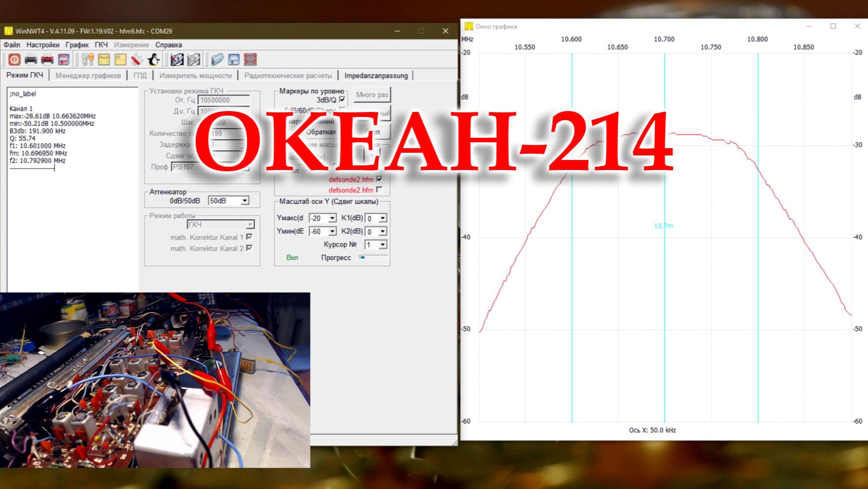Click the Окно графика window title icon
868x489 pixels.
[469, 26]
